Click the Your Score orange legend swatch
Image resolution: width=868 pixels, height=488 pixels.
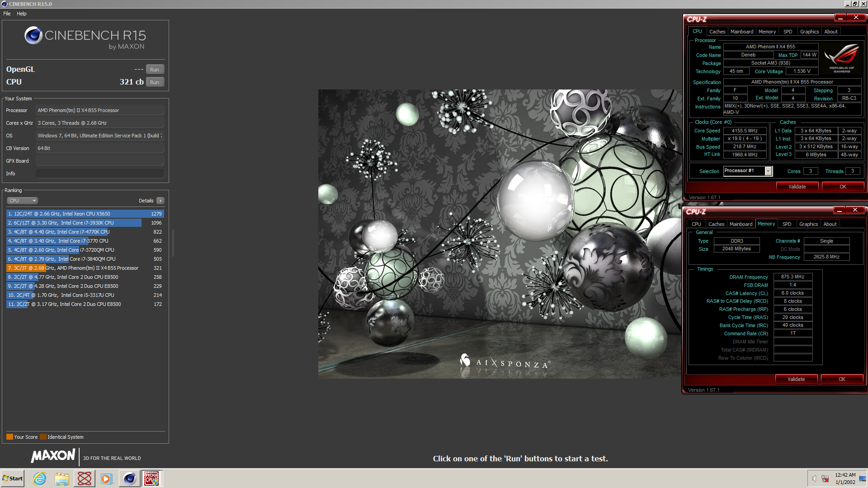pos(9,437)
